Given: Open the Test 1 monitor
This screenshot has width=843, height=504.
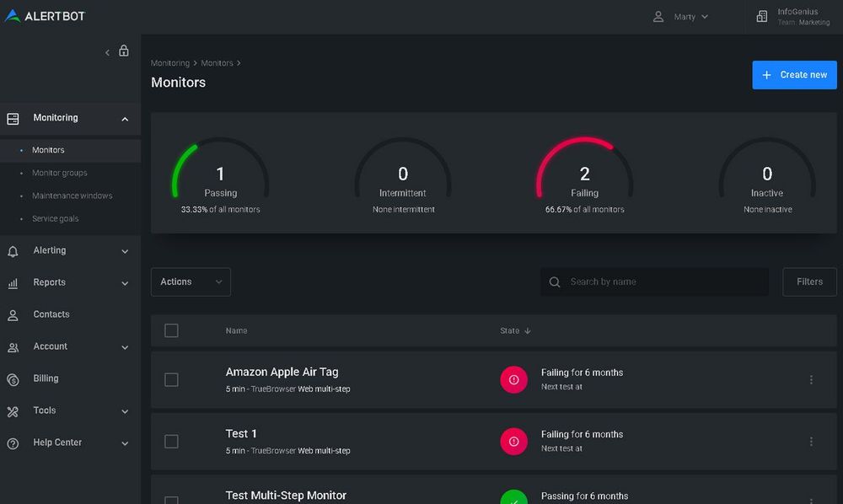Looking at the screenshot, I should tap(241, 433).
